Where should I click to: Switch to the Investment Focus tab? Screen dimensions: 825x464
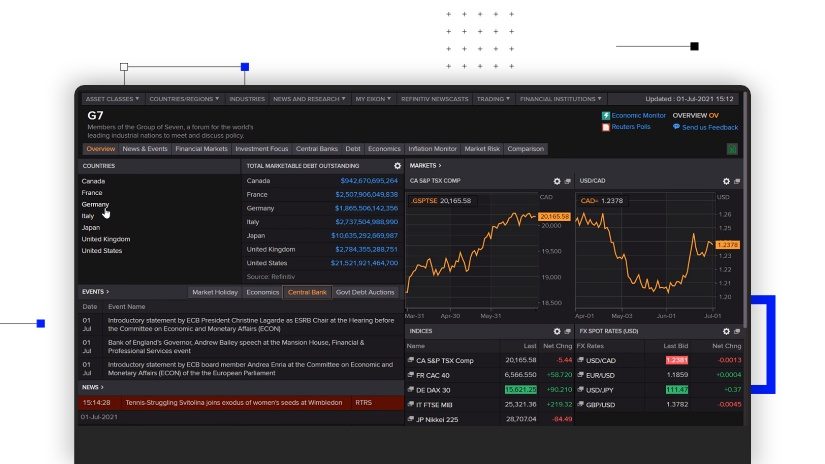[261, 149]
